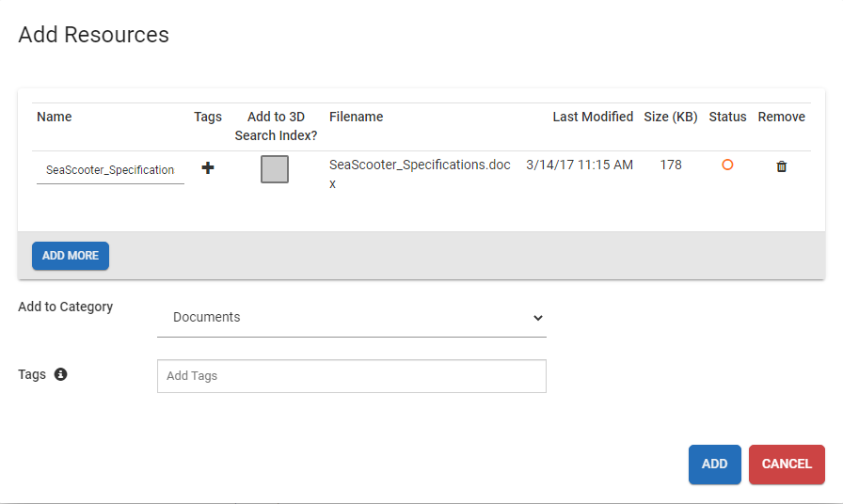The width and height of the screenshot is (843, 504).
Task: Click the Name column header
Action: click(55, 118)
